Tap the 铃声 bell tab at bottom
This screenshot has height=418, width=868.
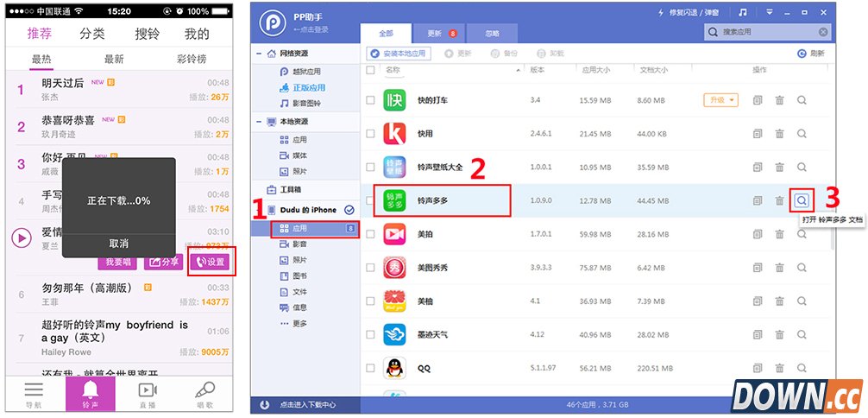pyautogui.click(x=91, y=394)
